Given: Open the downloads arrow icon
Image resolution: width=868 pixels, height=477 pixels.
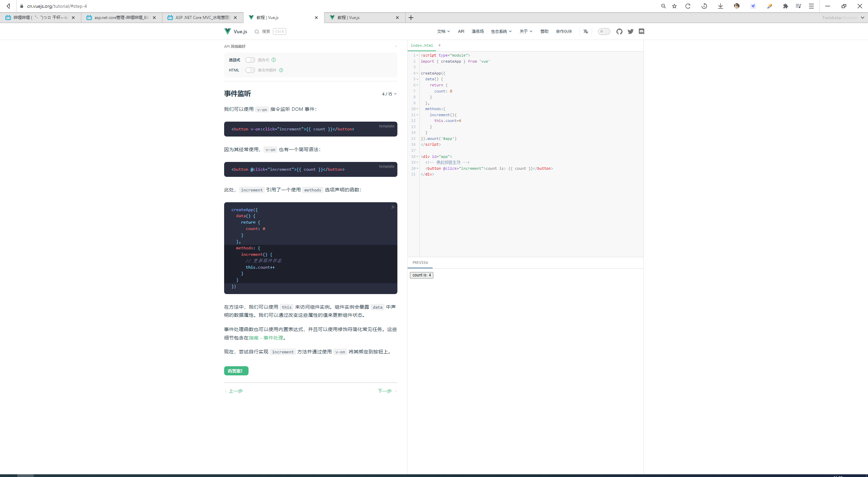Looking at the screenshot, I should click(x=721, y=6).
